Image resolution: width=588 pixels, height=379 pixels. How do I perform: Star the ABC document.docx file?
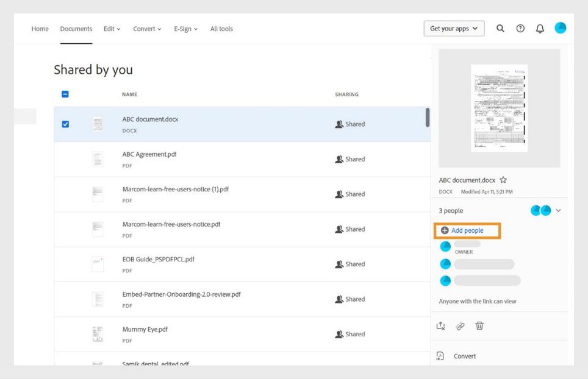[503, 180]
